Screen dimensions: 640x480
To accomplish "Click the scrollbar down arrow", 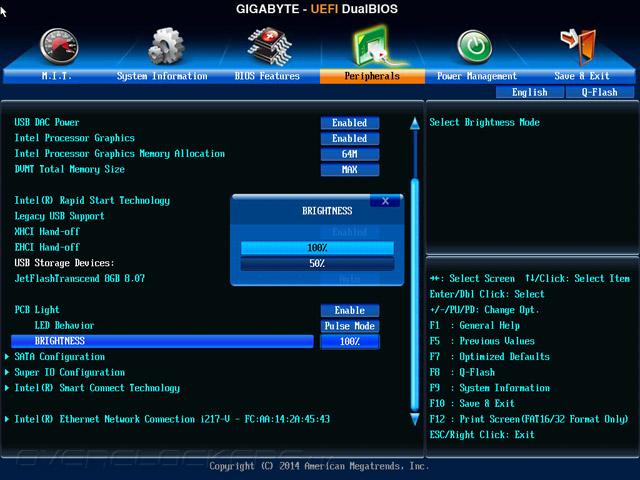I will [415, 419].
